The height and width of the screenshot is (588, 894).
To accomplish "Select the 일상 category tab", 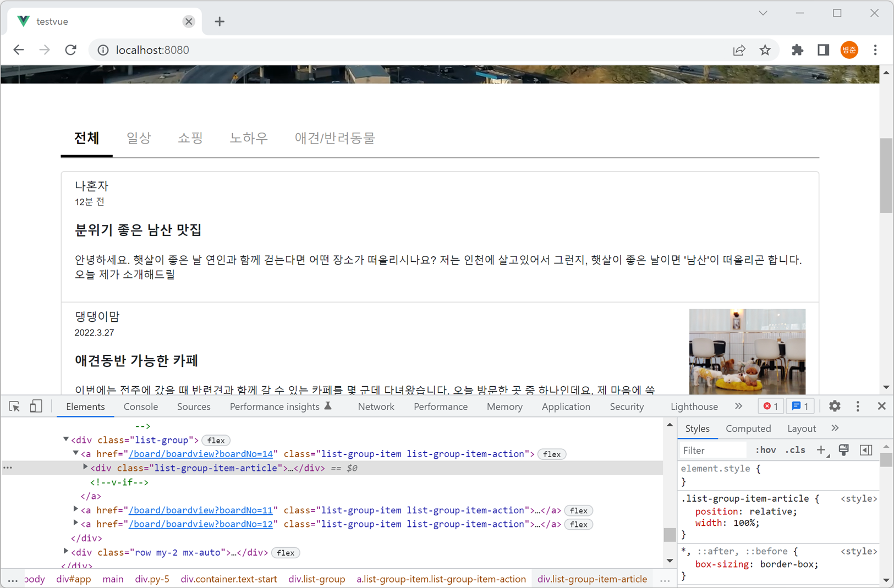I will pos(139,138).
